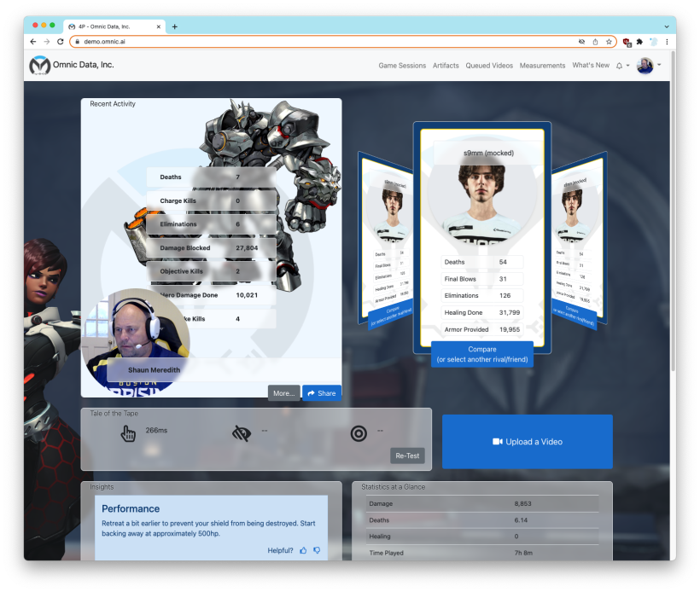Close the 4P - Omnic Data tab
This screenshot has height=592, width=700.
coord(159,26)
